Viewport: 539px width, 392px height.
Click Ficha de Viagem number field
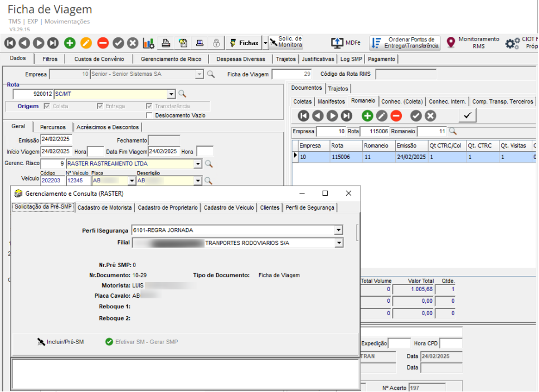pyautogui.click(x=292, y=74)
